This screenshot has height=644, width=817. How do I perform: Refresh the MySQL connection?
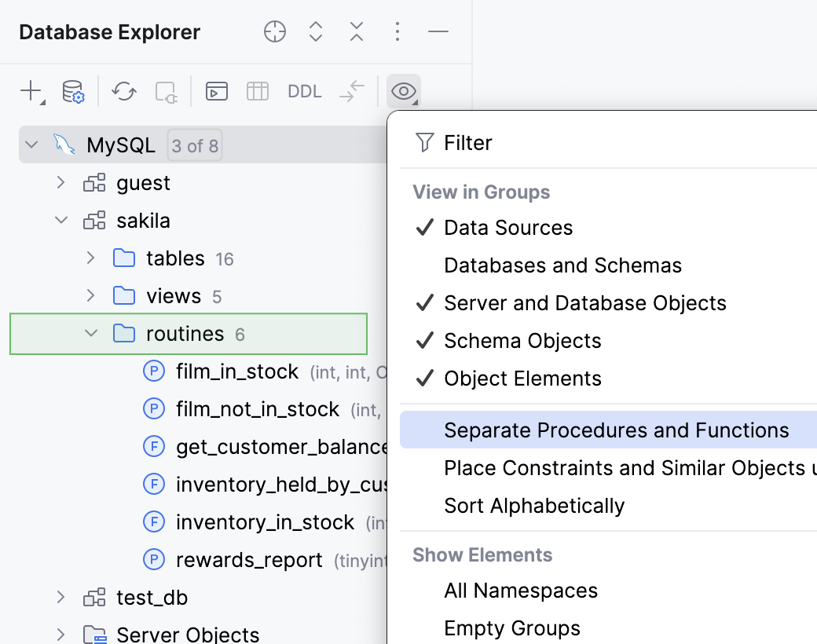click(123, 91)
